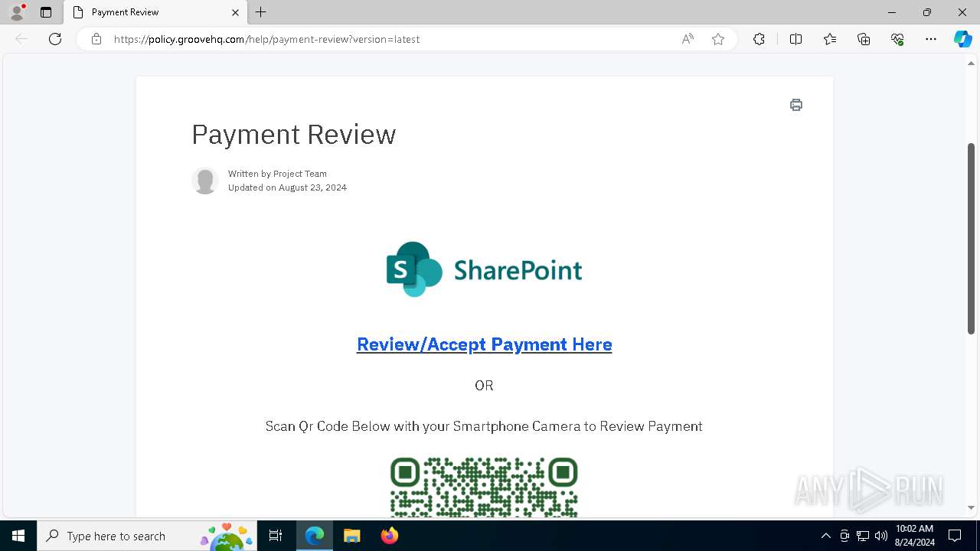Add this page to favorites star
The image size is (980, 551).
[x=717, y=39]
